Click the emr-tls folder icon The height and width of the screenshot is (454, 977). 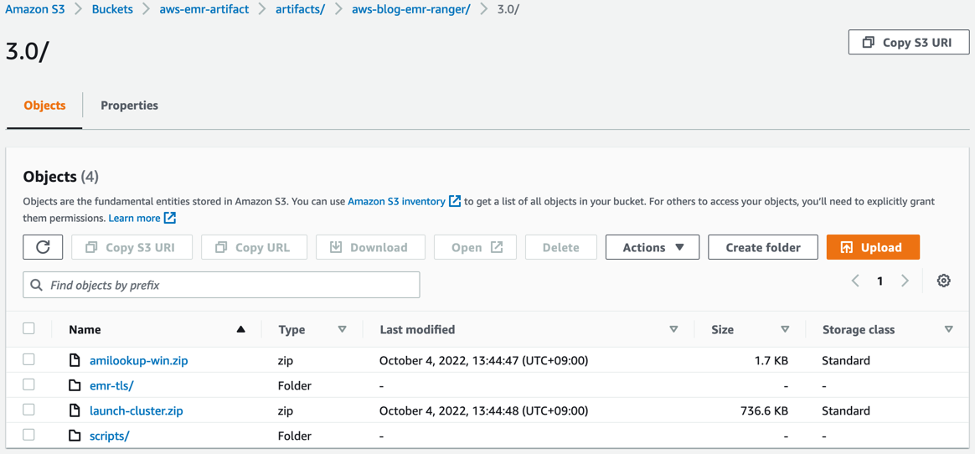pos(75,385)
